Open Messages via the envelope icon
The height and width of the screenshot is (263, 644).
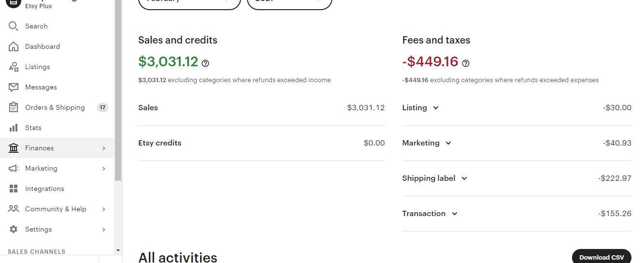point(14,87)
